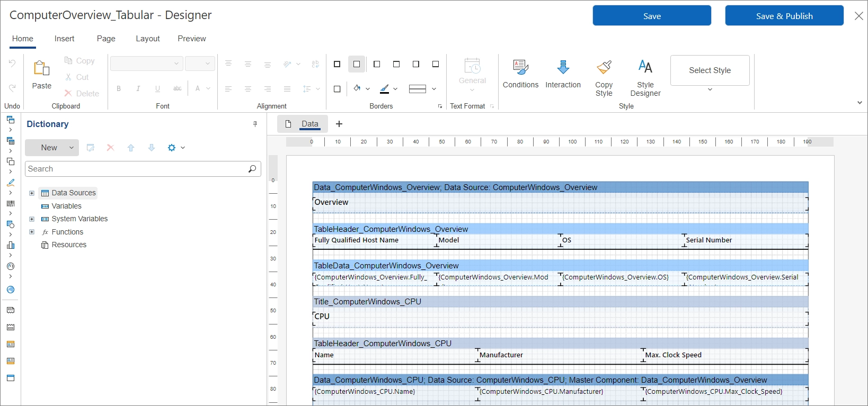Click the border color pen swatch
The width and height of the screenshot is (868, 406).
385,89
